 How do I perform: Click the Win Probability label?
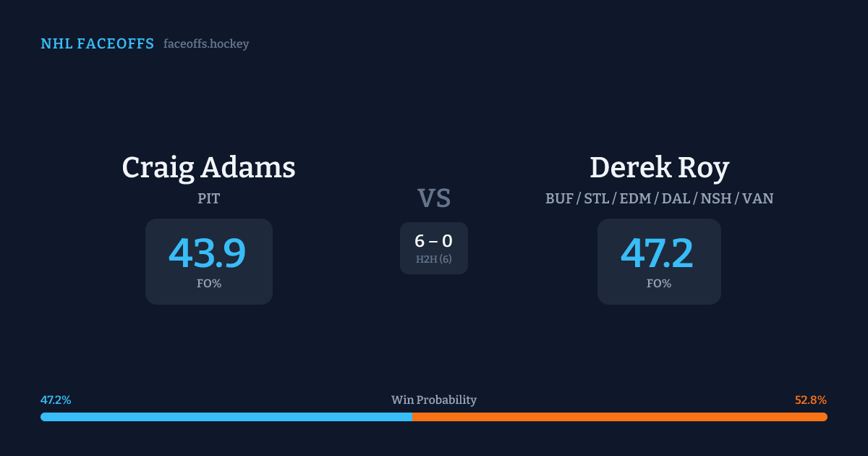[x=434, y=400]
